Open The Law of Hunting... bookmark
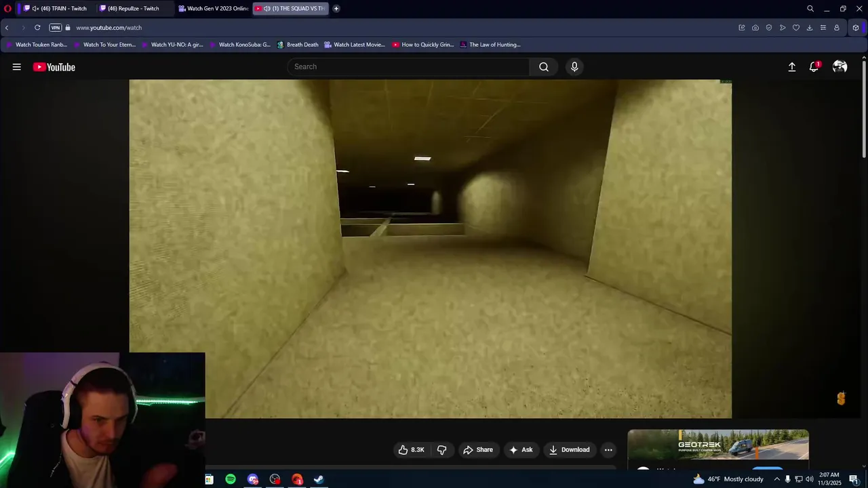This screenshot has height=488, width=868. pyautogui.click(x=490, y=45)
